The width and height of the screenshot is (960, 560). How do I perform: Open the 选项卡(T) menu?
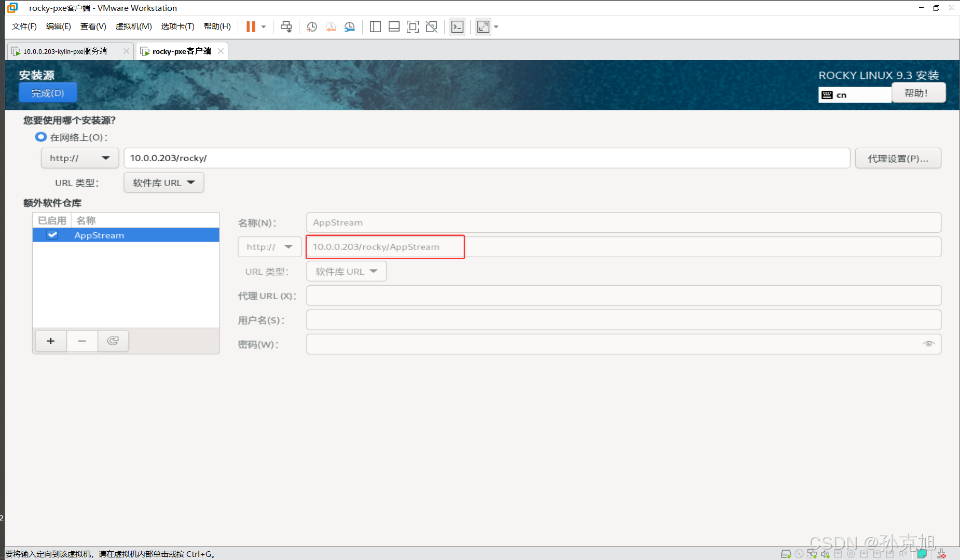[177, 26]
